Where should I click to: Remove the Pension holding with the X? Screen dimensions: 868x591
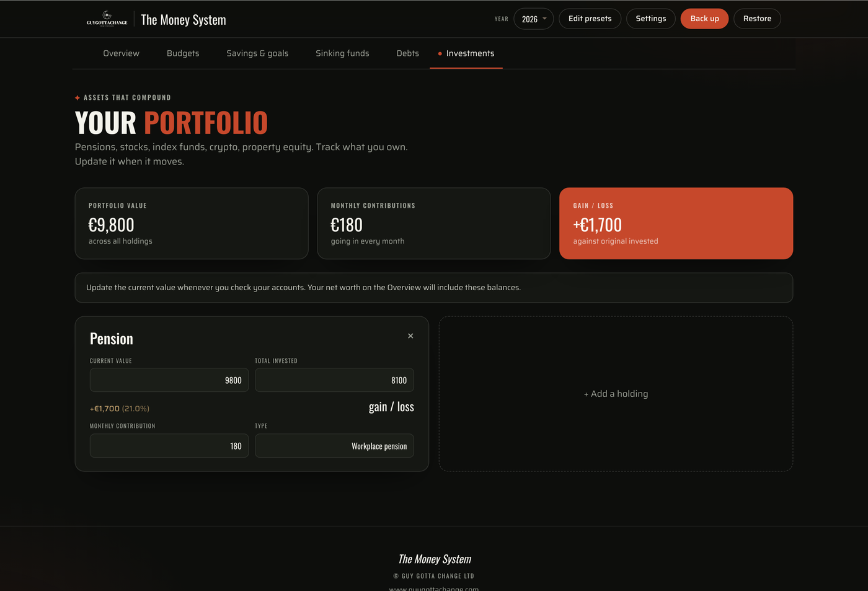pyautogui.click(x=410, y=336)
